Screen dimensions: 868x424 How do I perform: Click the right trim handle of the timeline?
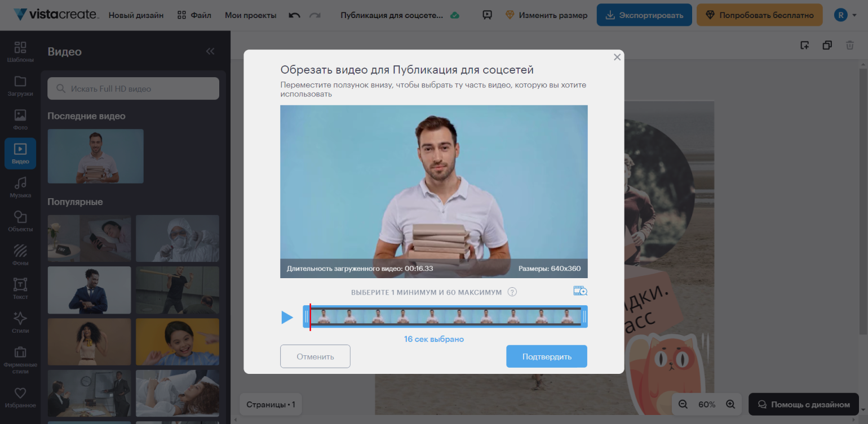coord(584,316)
